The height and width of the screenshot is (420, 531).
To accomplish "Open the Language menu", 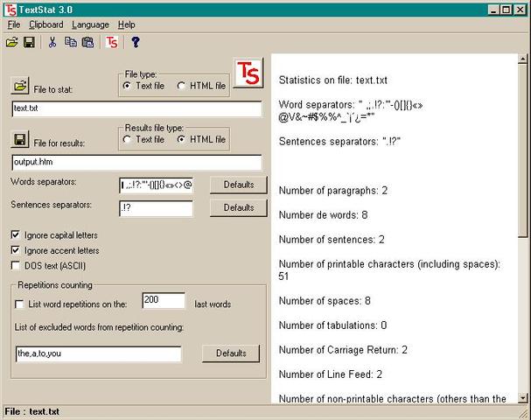I will tap(90, 24).
